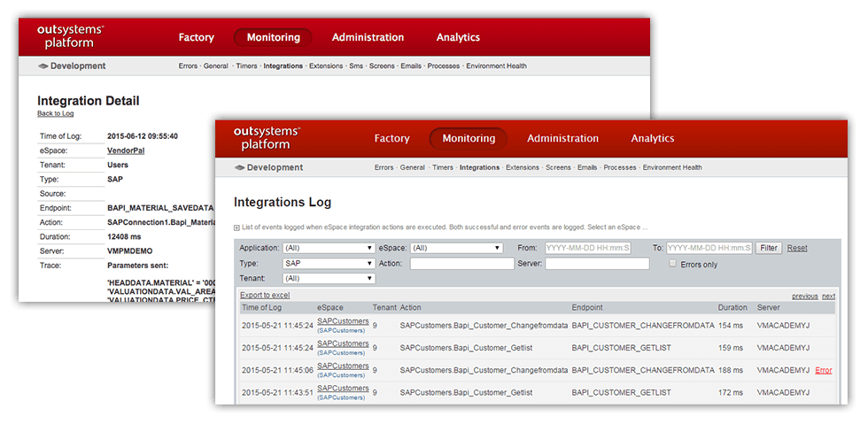Click the Server filter input field
Image resolution: width=868 pixels, height=424 pixels.
[x=597, y=264]
